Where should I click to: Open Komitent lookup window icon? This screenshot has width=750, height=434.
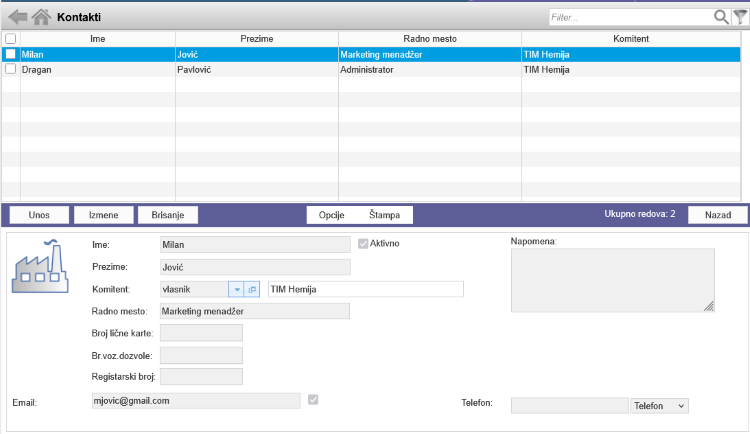coord(252,289)
